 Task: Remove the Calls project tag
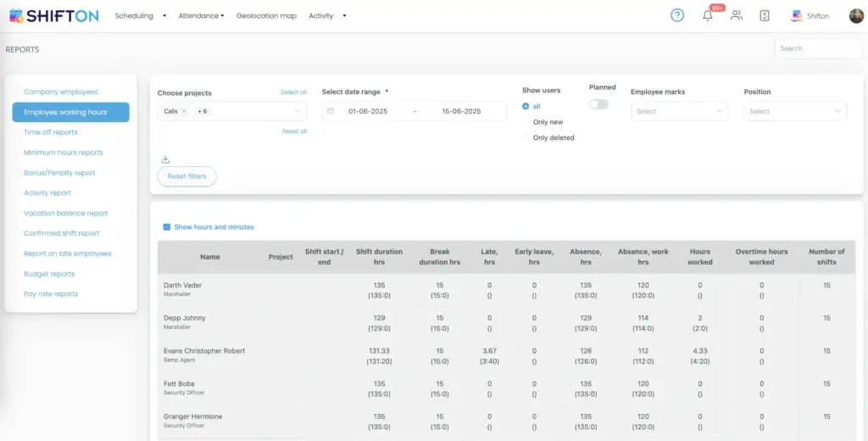coord(184,111)
